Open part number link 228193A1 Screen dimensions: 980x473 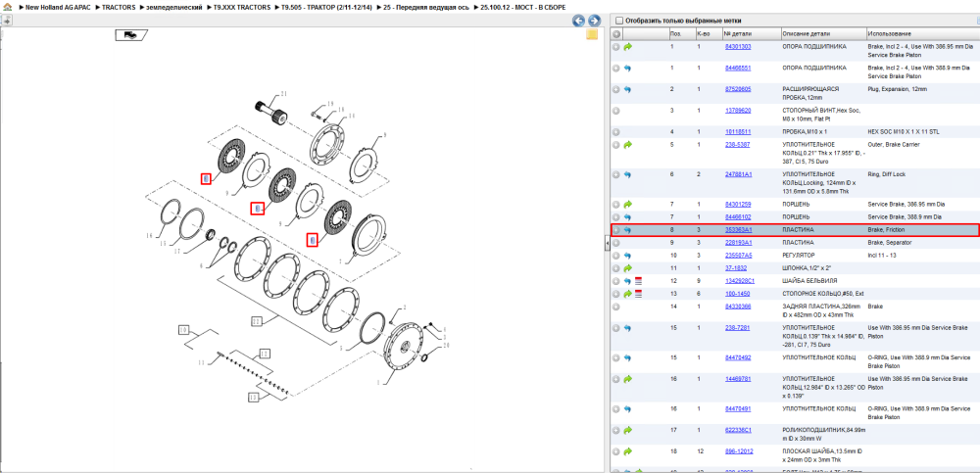click(738, 243)
